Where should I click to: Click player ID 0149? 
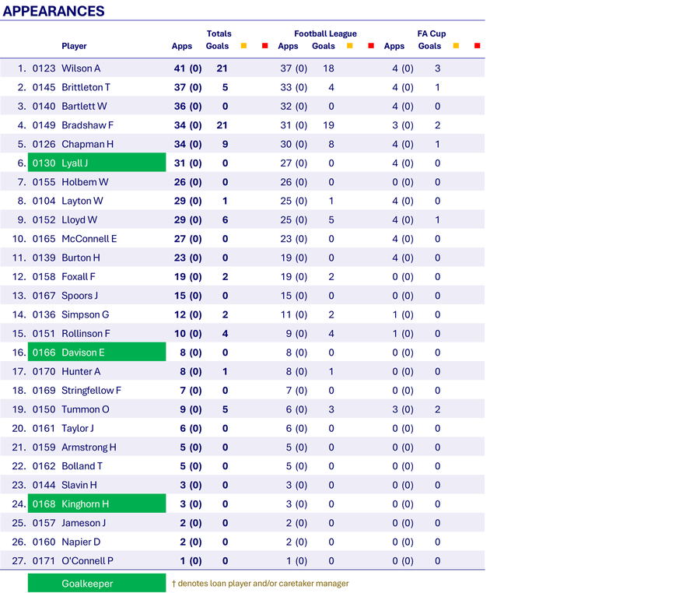click(x=44, y=125)
